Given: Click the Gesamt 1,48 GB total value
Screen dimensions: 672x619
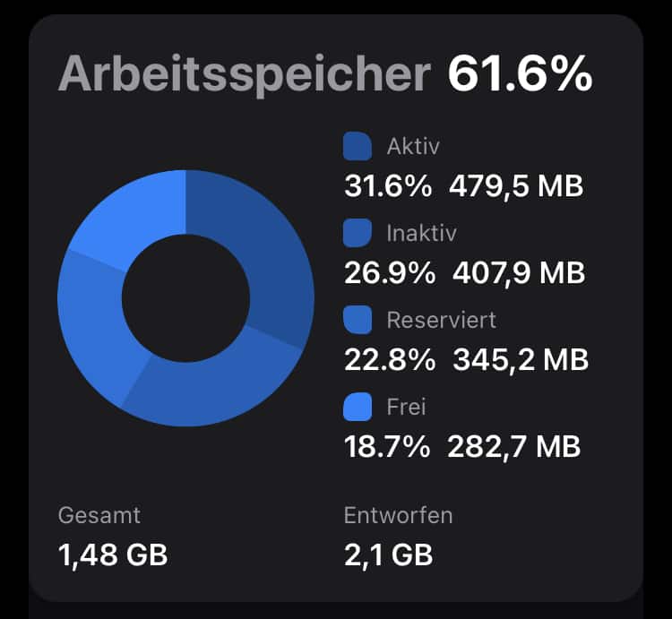Looking at the screenshot, I should 113,555.
